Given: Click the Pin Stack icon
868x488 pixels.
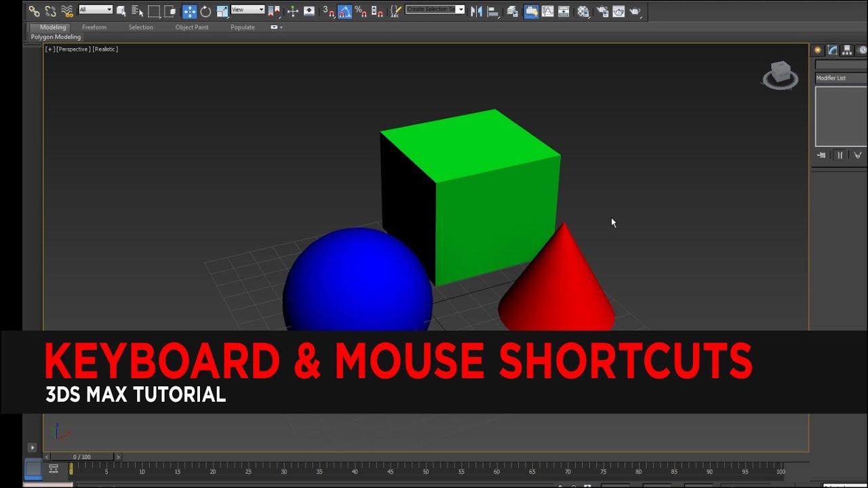Looking at the screenshot, I should click(x=822, y=155).
